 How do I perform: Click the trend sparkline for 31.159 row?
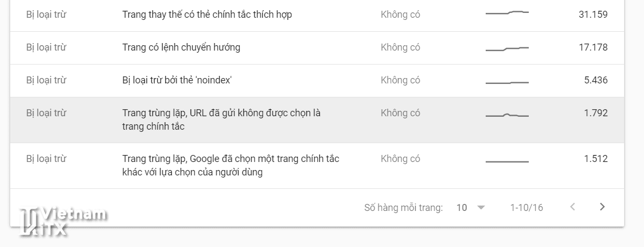[x=507, y=12]
